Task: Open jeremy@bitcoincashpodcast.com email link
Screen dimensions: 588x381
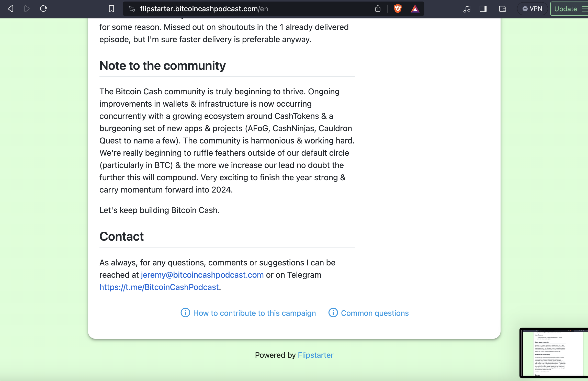Action: point(202,275)
